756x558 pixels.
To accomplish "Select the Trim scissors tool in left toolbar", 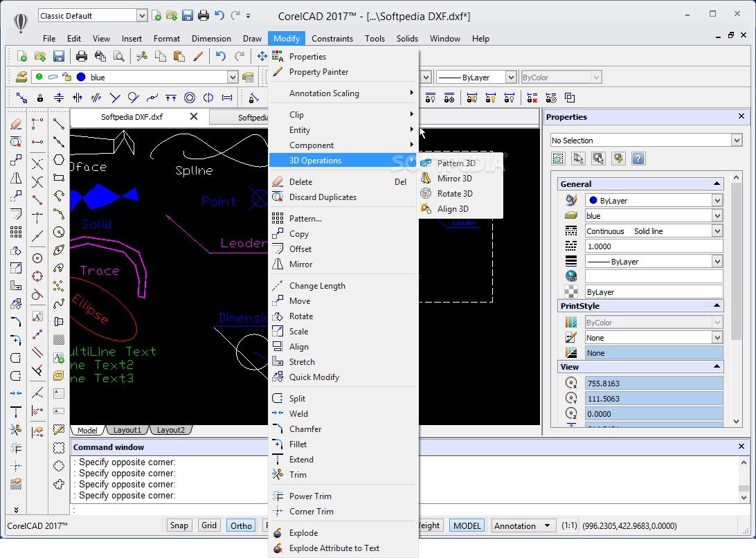I will 16,430.
